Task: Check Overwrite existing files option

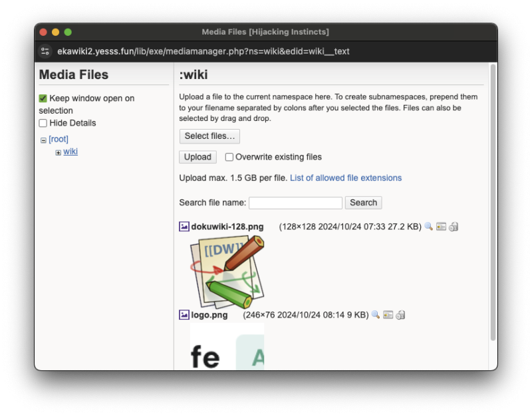Action: (229, 157)
